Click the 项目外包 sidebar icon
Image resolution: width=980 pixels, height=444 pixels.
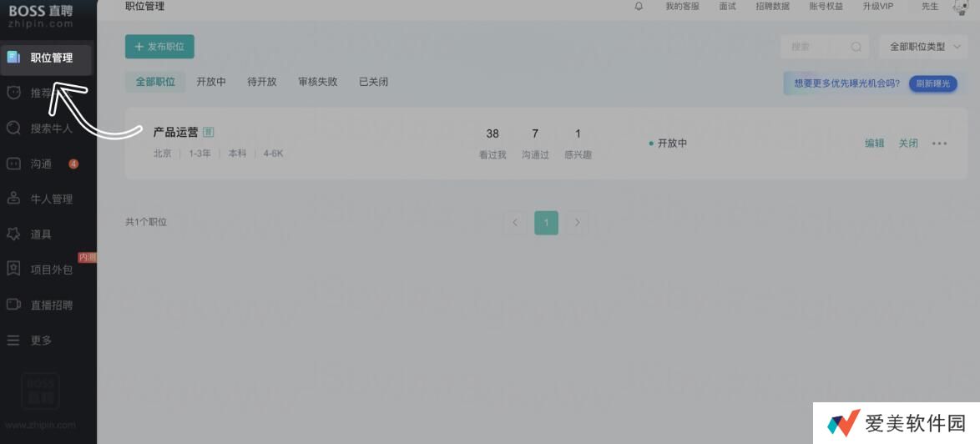pyautogui.click(x=13, y=269)
